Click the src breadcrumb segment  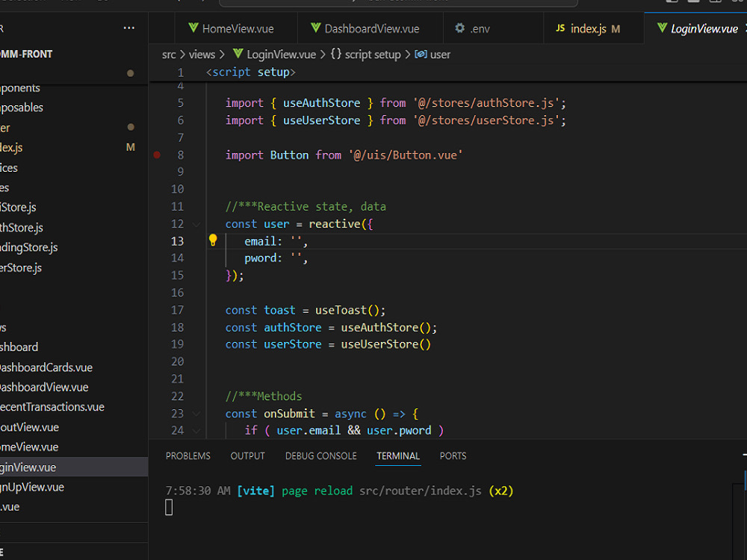coord(169,55)
